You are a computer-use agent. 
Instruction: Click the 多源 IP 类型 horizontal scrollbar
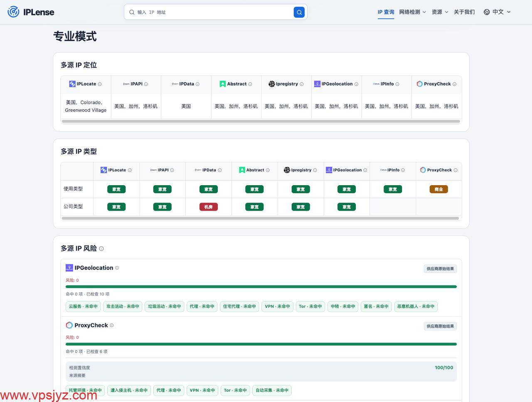coord(260,218)
